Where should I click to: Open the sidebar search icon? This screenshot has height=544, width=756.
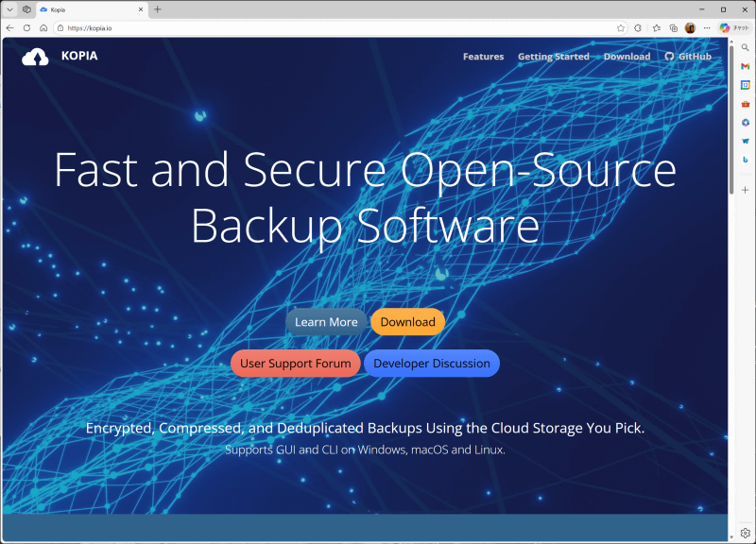pyautogui.click(x=746, y=47)
